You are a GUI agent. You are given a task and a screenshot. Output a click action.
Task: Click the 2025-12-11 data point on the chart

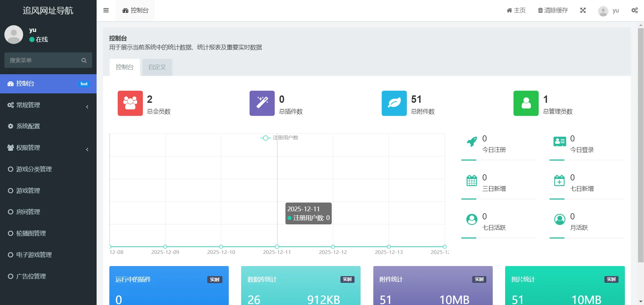coord(277,246)
